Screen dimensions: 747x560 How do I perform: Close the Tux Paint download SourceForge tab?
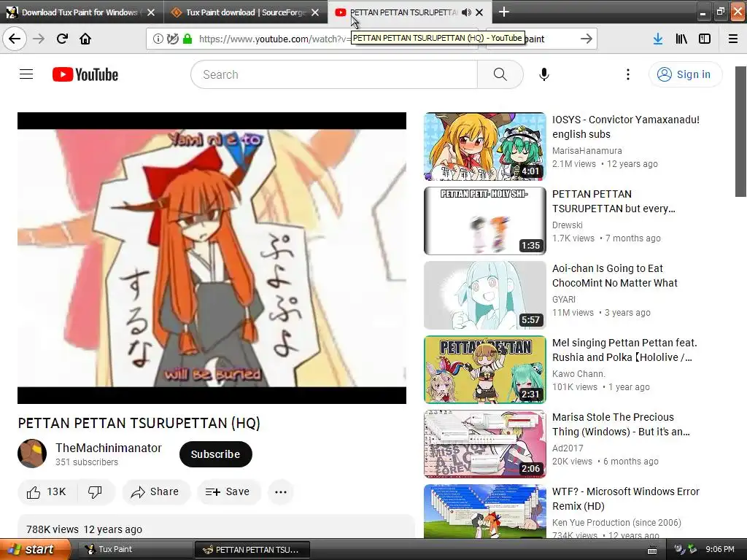click(315, 12)
